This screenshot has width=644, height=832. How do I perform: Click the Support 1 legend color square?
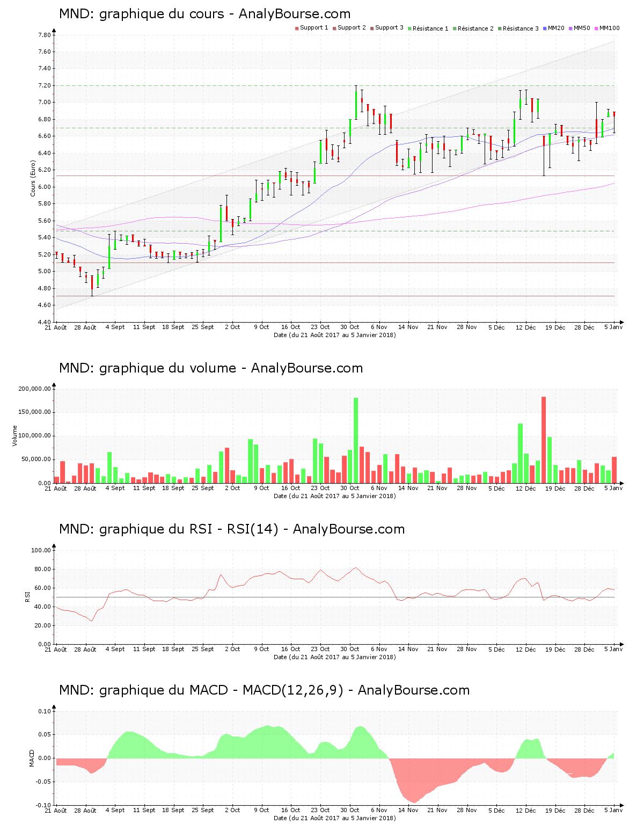[x=297, y=28]
